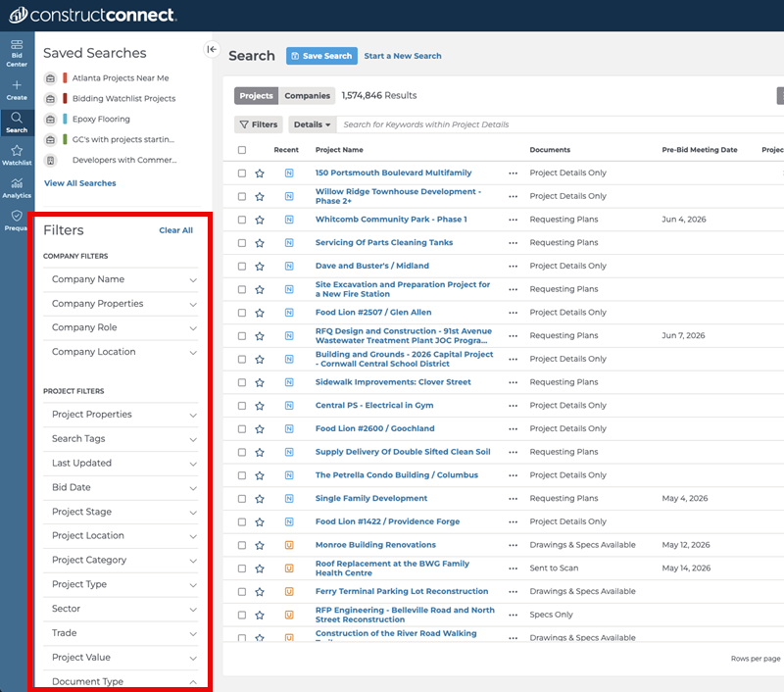Check Sidewalk Improvements: Clover Street row

pyautogui.click(x=242, y=382)
